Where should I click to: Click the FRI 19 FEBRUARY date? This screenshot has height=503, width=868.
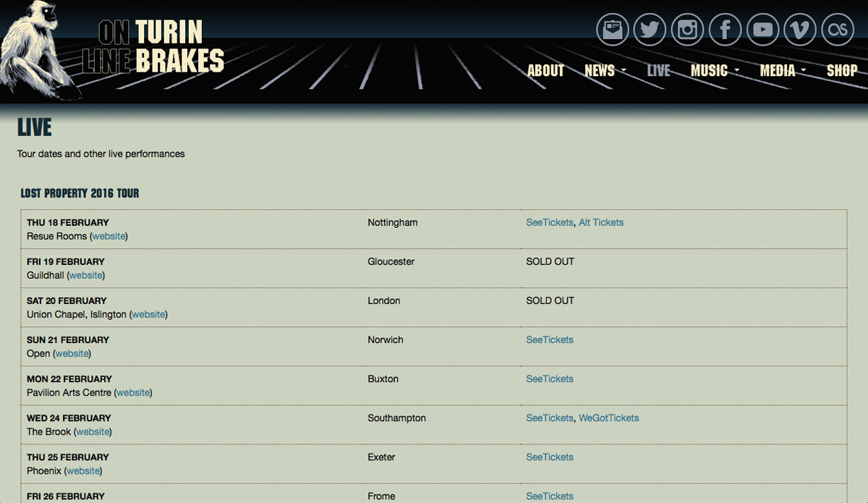(x=66, y=261)
